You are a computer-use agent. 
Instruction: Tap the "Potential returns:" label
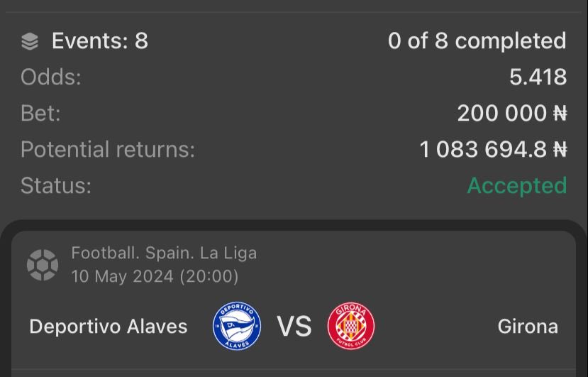[x=107, y=150]
